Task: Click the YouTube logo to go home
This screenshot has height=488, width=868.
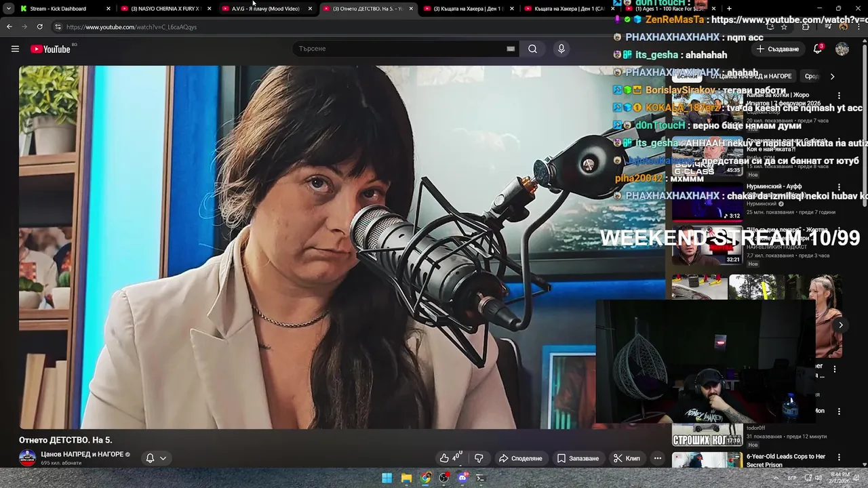Action: 50,49
